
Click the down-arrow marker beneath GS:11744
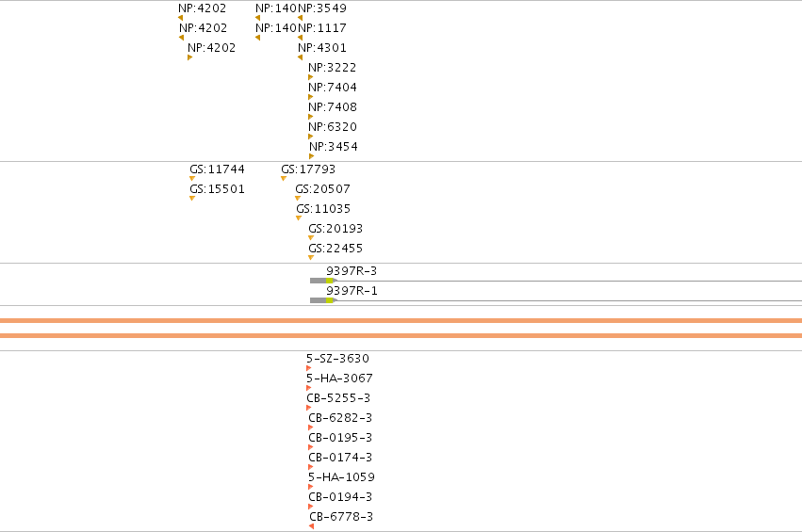192,178
